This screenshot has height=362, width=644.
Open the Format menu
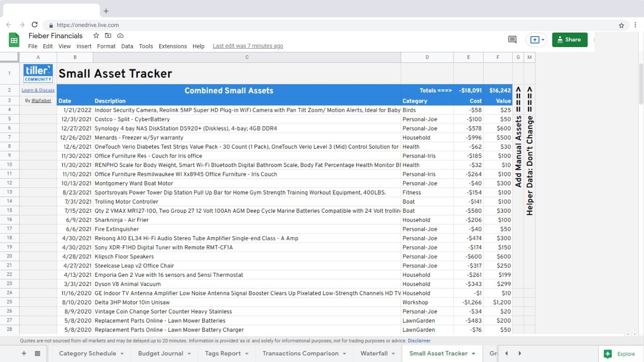106,46
